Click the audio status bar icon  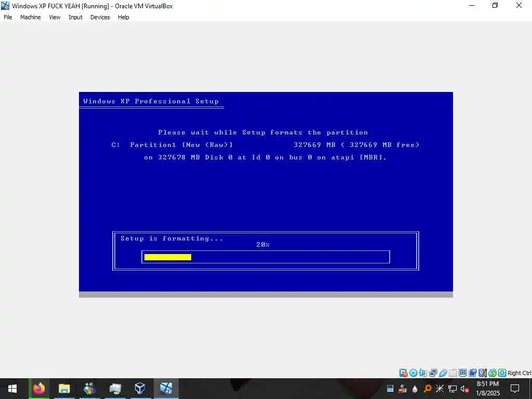coord(423,373)
